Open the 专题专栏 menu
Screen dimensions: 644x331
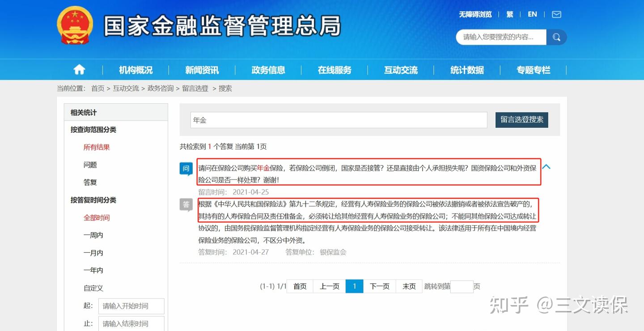click(533, 70)
